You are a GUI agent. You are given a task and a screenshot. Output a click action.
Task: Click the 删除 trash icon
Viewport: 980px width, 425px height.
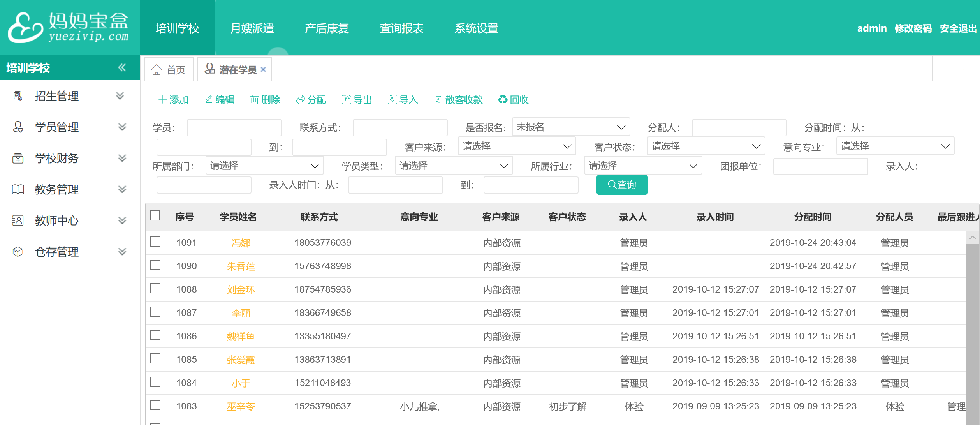pos(254,100)
